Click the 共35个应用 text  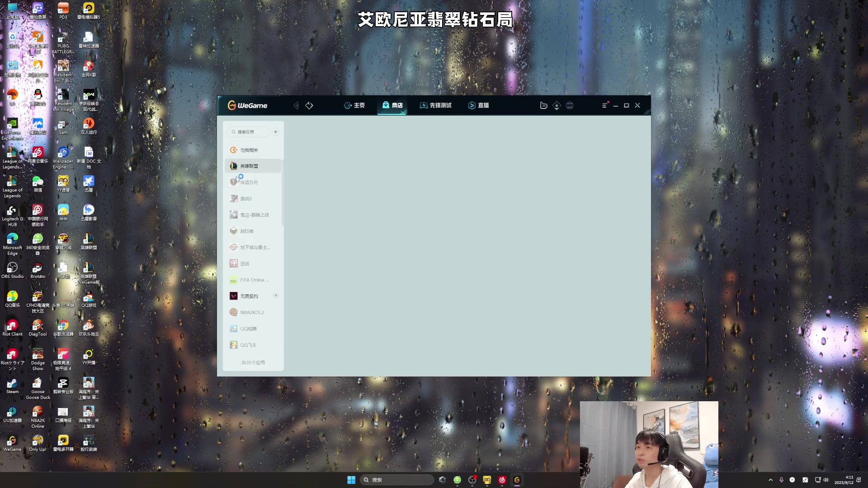point(253,362)
